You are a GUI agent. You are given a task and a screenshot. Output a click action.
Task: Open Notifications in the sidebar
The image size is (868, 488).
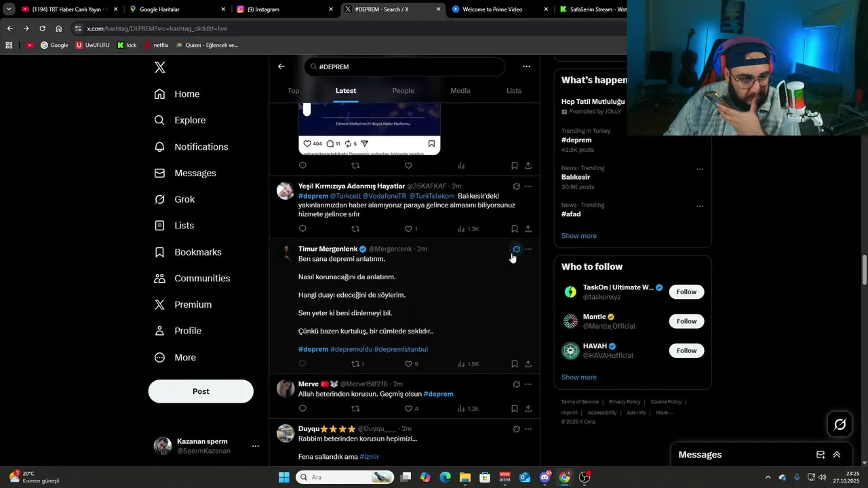tap(191, 146)
